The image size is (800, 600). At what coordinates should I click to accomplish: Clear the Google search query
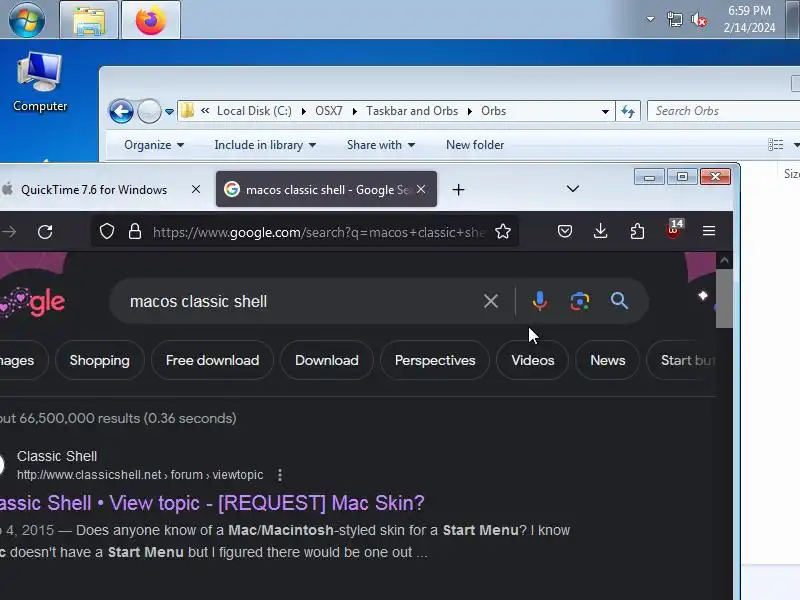click(x=491, y=301)
